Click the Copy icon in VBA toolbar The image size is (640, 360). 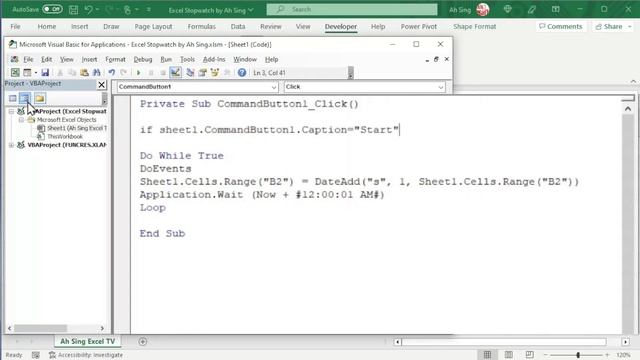click(x=72, y=73)
